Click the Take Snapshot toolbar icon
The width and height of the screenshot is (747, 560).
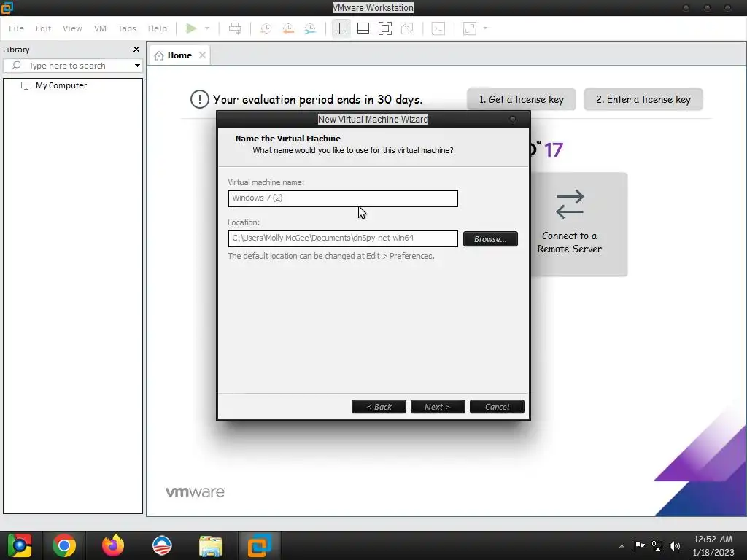coord(266,28)
